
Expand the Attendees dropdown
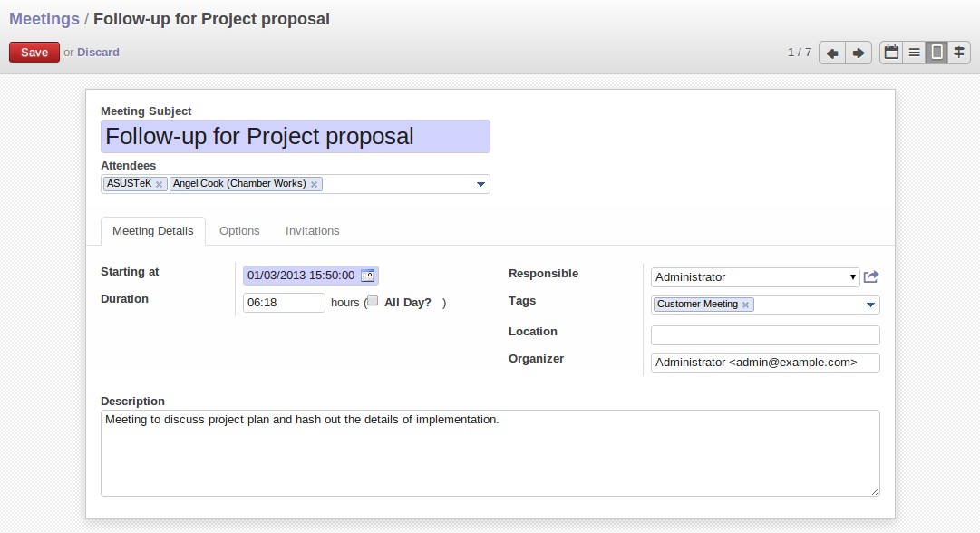(x=480, y=184)
